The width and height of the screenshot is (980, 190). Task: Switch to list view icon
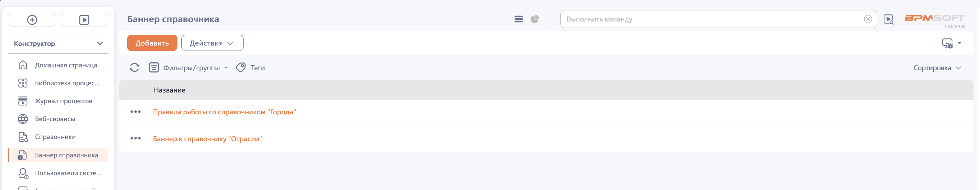click(518, 19)
